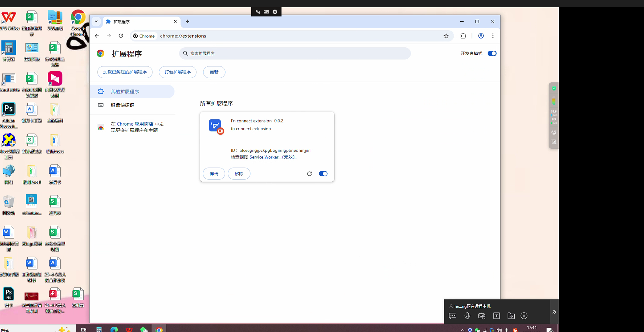The height and width of the screenshot is (332, 644).
Task: Select My extensions in sidebar
Action: (132, 91)
